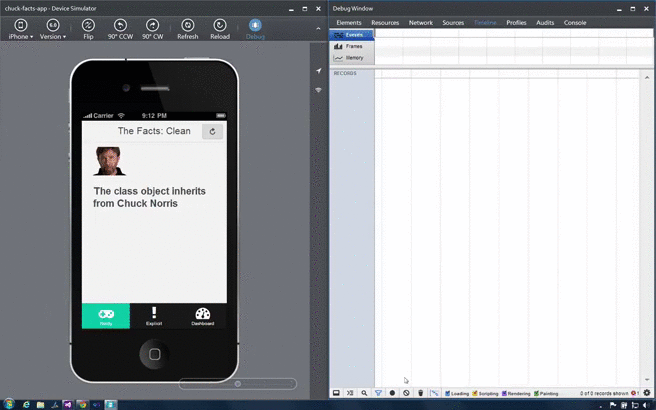Show the console drawer icon
Image resolution: width=656 pixels, height=410 pixels.
click(350, 393)
